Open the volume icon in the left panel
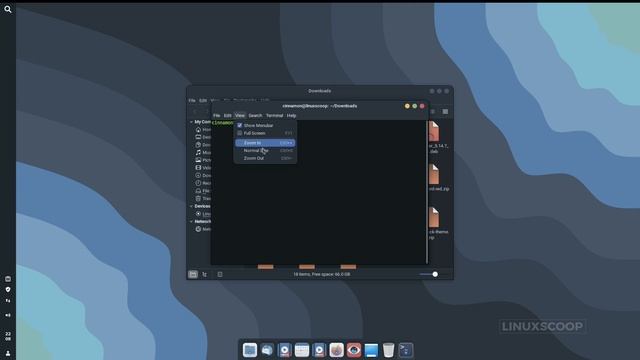Image resolution: width=640 pixels, height=360 pixels. [8, 315]
